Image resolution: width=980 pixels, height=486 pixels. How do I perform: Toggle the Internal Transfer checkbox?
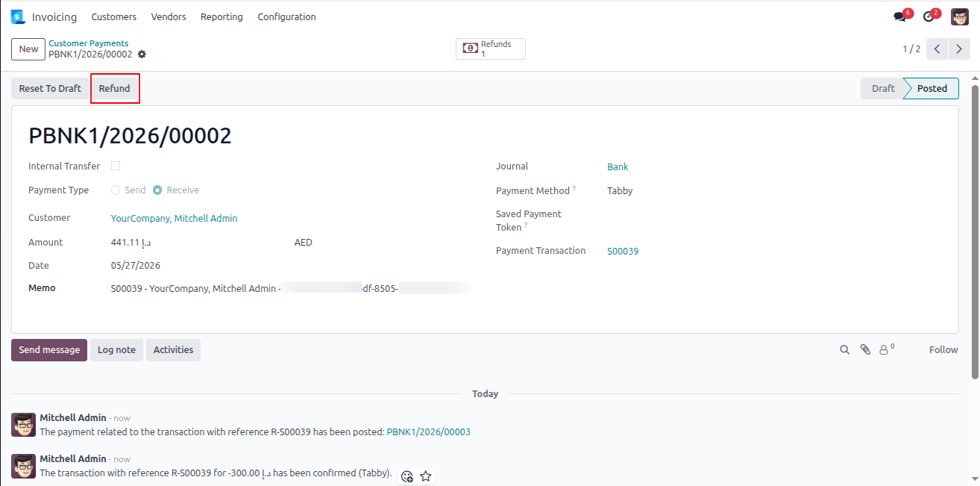click(x=116, y=166)
